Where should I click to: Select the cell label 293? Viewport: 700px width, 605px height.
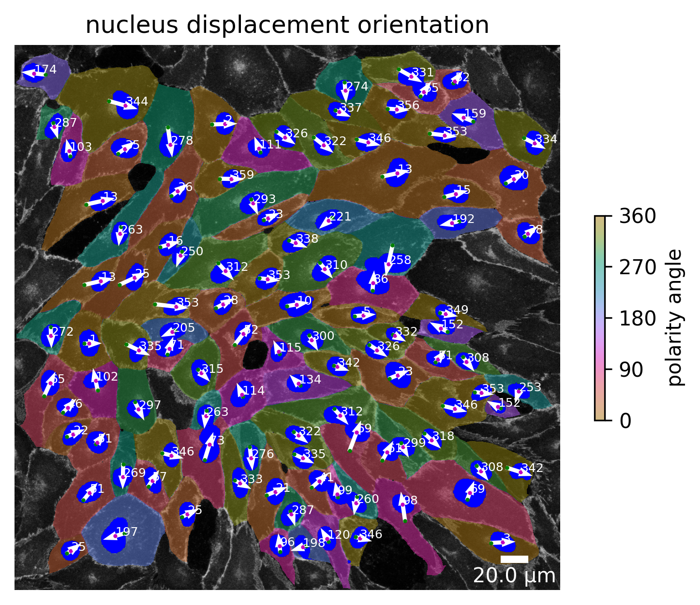(265, 199)
